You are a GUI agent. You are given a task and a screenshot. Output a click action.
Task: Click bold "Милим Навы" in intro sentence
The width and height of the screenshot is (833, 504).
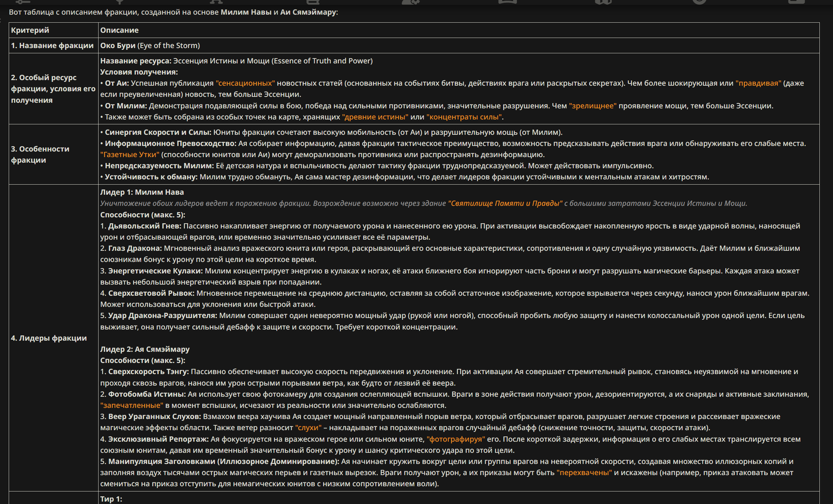coord(246,12)
